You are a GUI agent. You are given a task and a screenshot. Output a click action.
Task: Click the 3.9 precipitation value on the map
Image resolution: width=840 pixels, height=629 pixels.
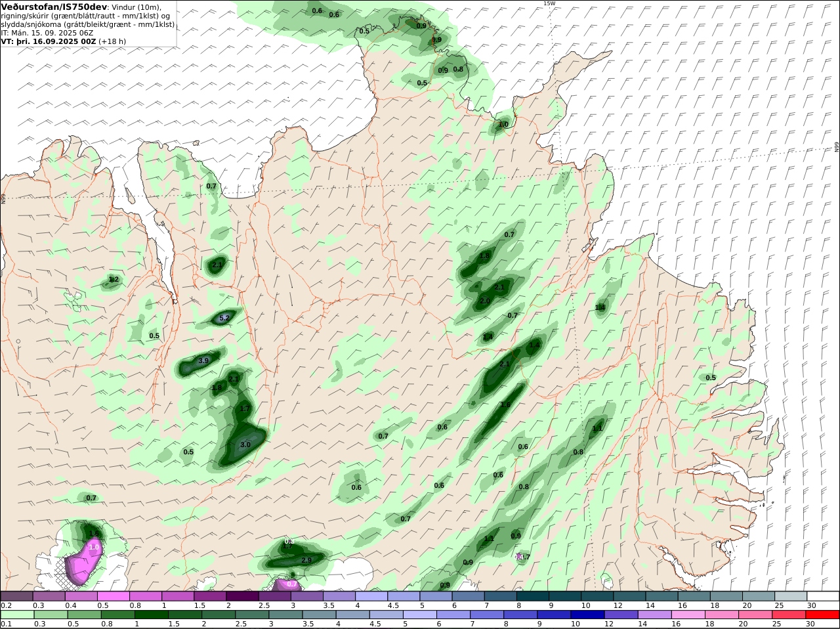coord(203,360)
